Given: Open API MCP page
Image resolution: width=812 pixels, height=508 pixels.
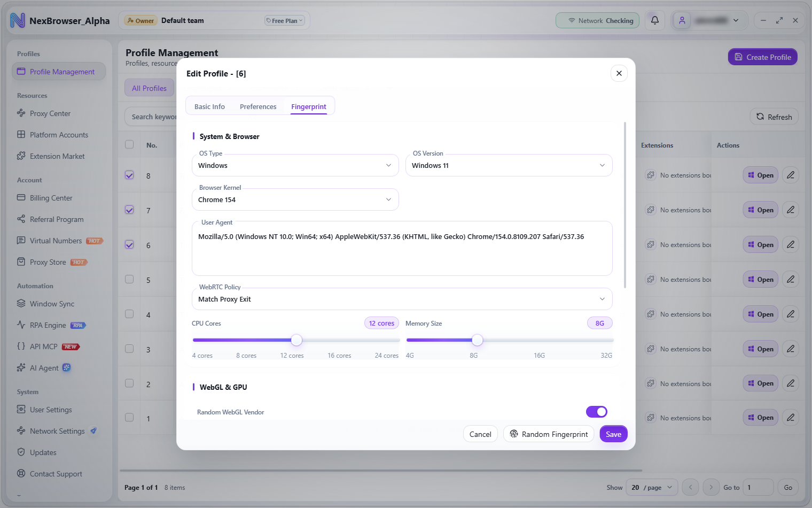Looking at the screenshot, I should coord(43,347).
